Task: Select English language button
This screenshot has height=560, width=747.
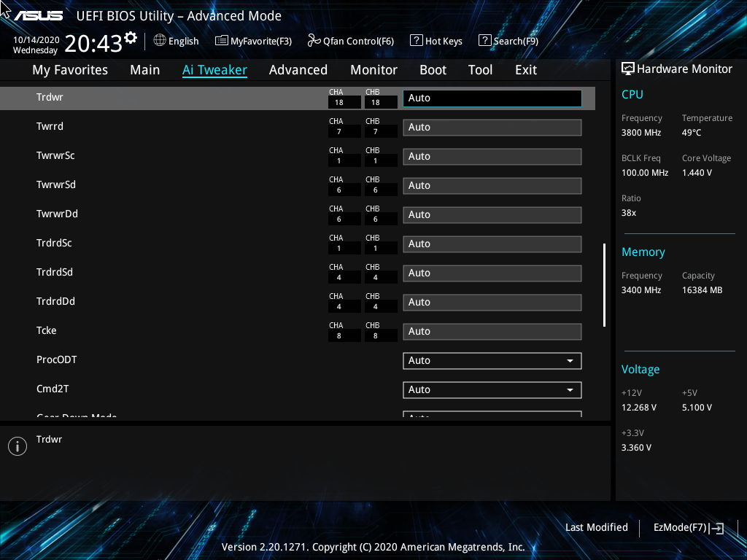Action: tap(183, 41)
